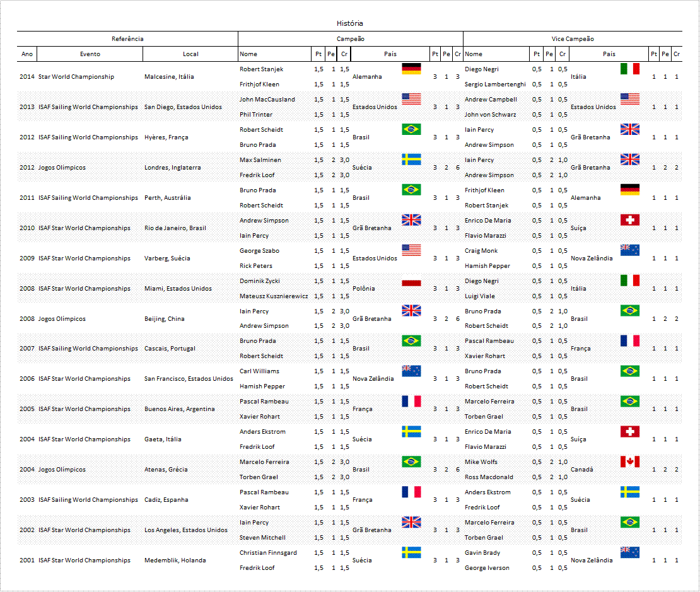The height and width of the screenshot is (592, 700).
Task: Select the US flag beside George Szabo
Action: click(411, 250)
